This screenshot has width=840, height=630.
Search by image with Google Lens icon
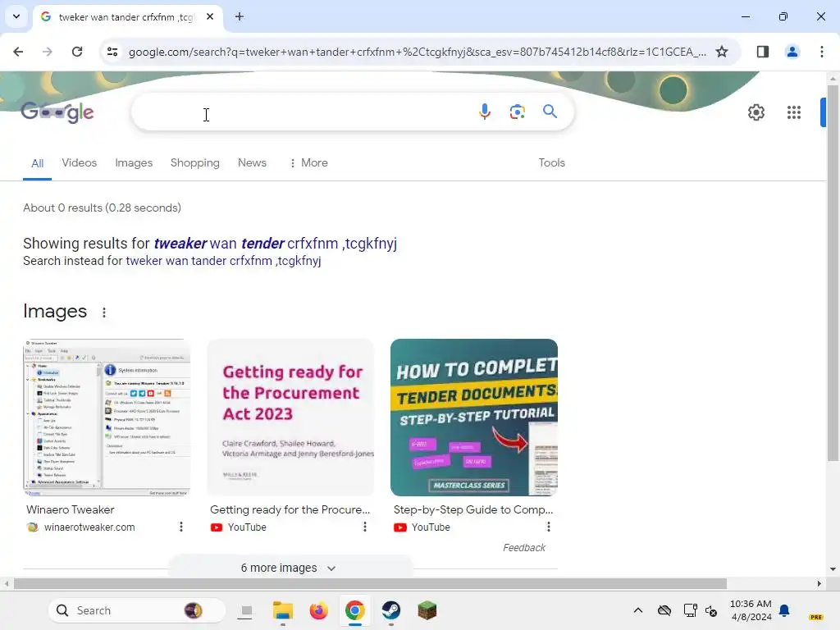coord(517,112)
